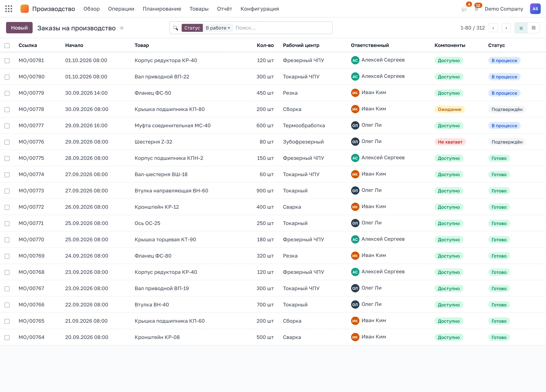
Task: Sort by the Ответственный column header
Action: (x=370, y=45)
